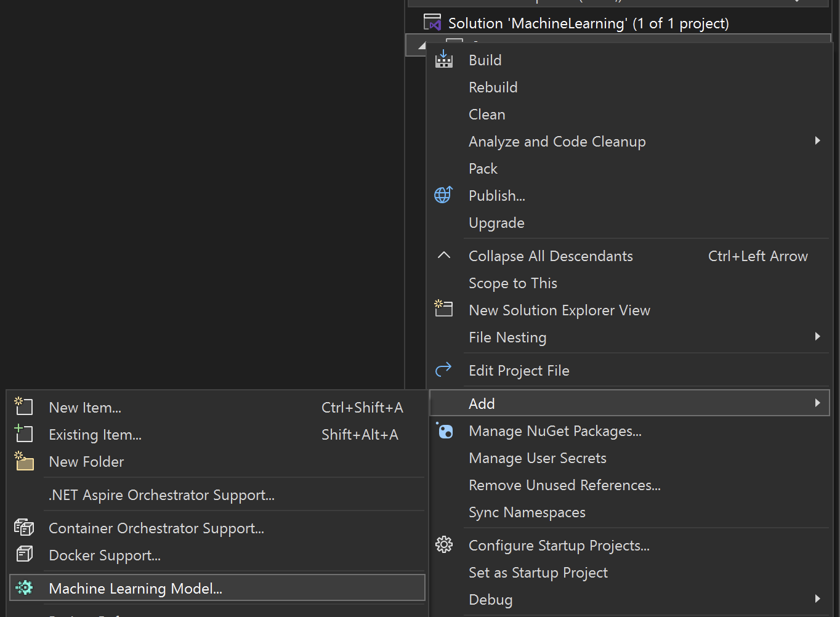Expand the File Nesting submenu arrow
Screen dimensions: 840x617
817,337
